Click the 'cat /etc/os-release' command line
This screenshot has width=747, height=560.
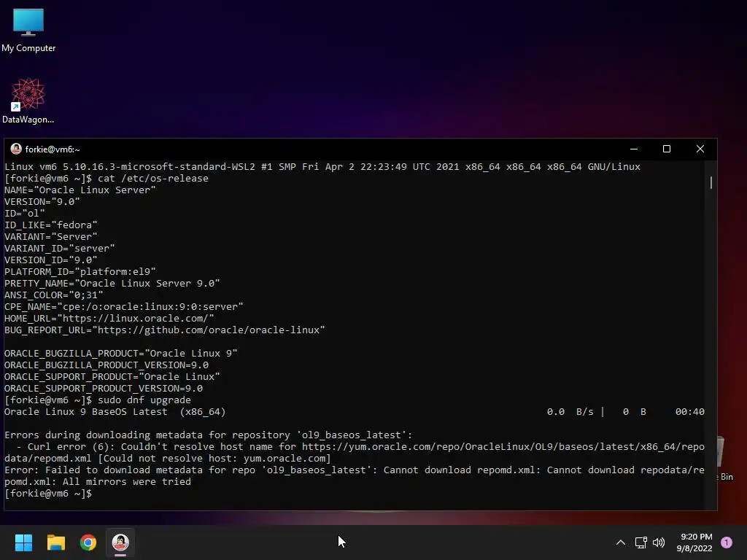pyautogui.click(x=107, y=179)
